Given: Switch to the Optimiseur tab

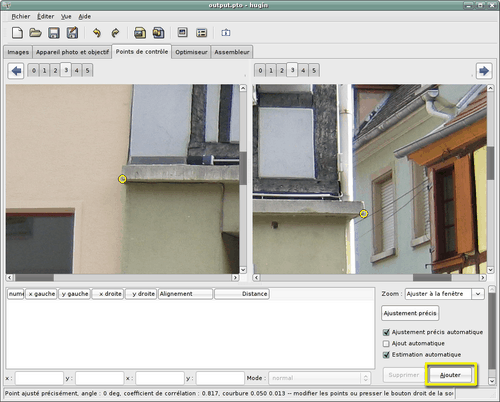Looking at the screenshot, I should 191,52.
